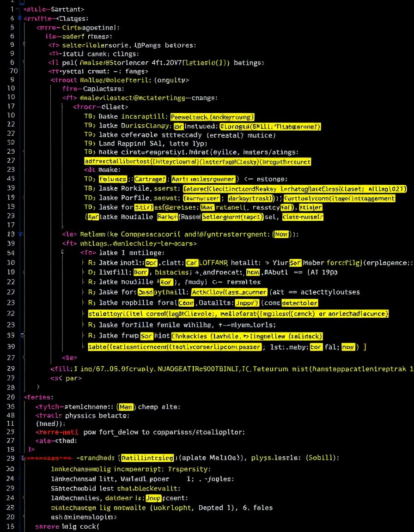Click the word "mutice)"
The width and height of the screenshot is (414, 532).
[261, 135]
